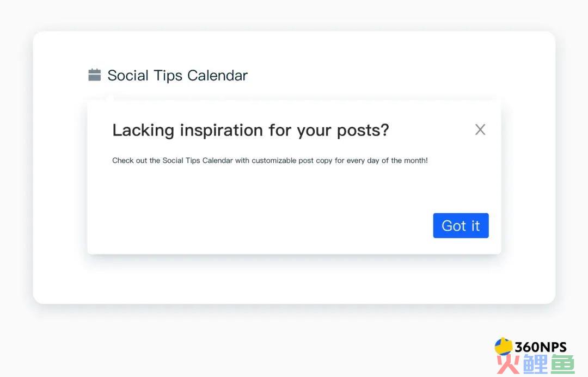Viewport: 588px width, 377px height.
Task: Click the word Social in the page title
Action: [128, 75]
